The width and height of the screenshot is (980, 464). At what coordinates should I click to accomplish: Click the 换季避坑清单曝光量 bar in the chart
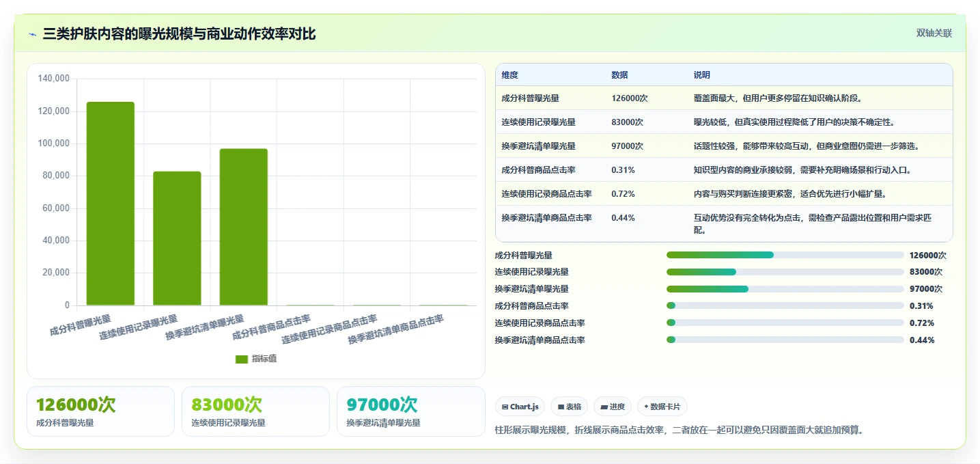pyautogui.click(x=243, y=227)
